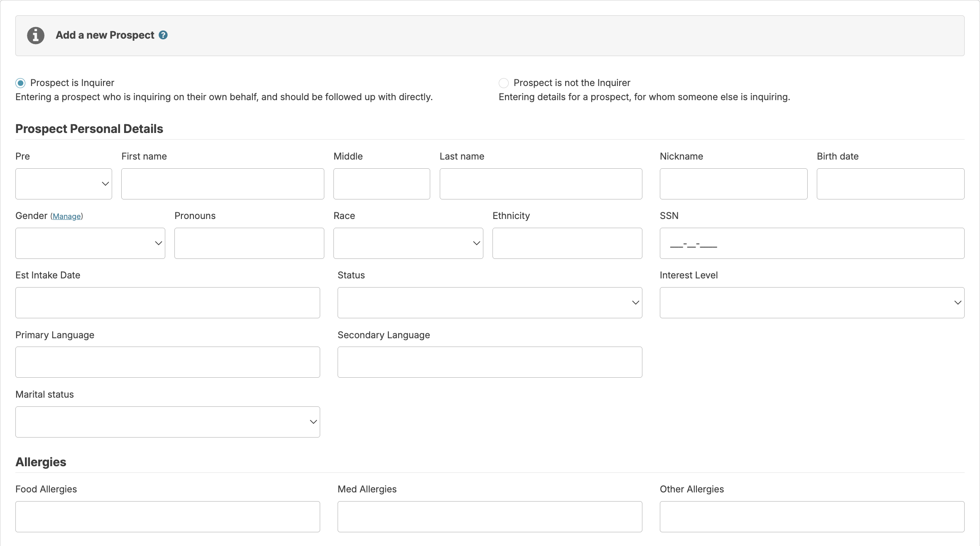Click the Est Intake Date field
980x546 pixels.
[167, 303]
